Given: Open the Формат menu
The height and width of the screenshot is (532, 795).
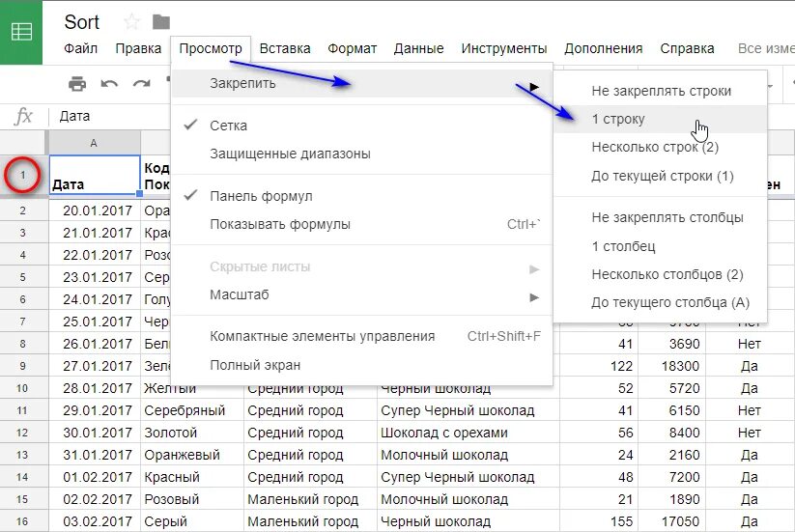Looking at the screenshot, I should click(352, 48).
